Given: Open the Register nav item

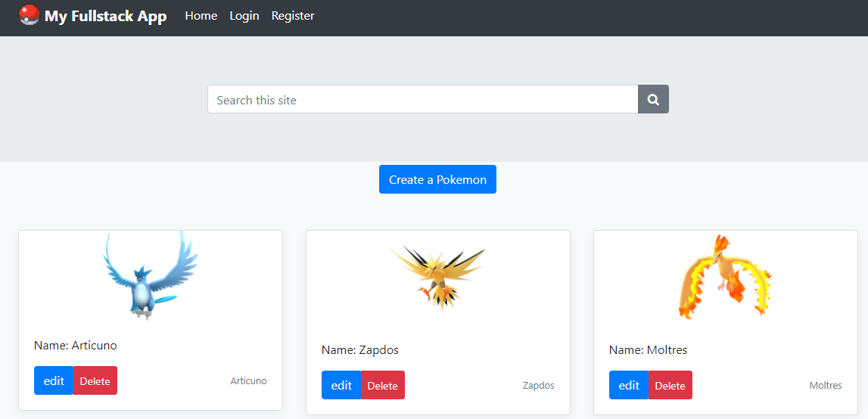Looking at the screenshot, I should click(x=293, y=16).
